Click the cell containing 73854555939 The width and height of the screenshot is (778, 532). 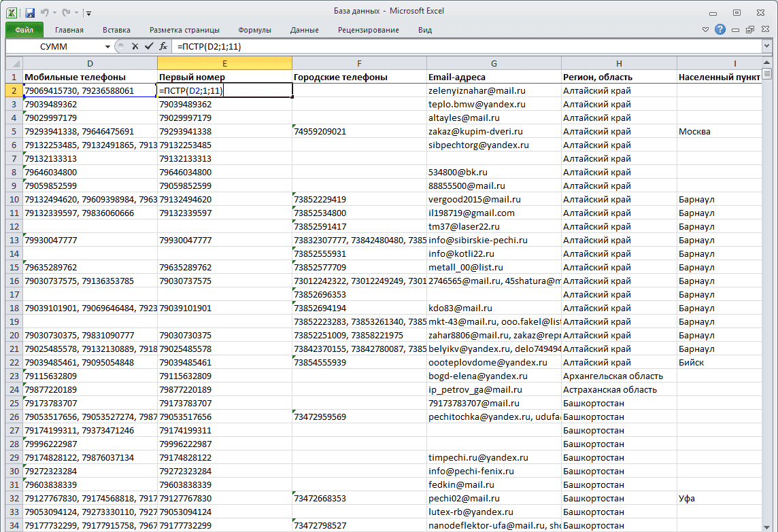[x=359, y=362]
